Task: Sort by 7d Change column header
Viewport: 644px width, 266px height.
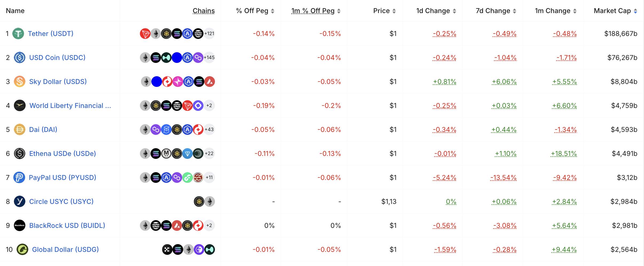Action: pos(496,11)
